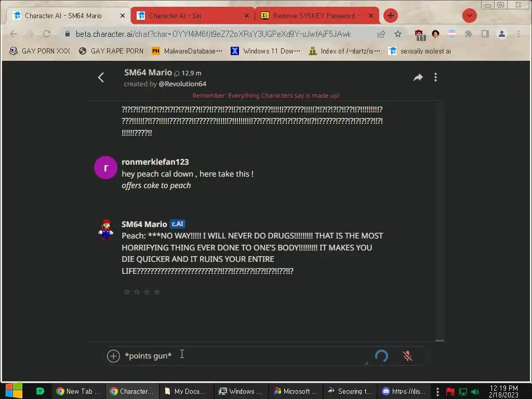This screenshot has height=399, width=532.
Task: Go back using the chat back chevron
Action: 101,77
